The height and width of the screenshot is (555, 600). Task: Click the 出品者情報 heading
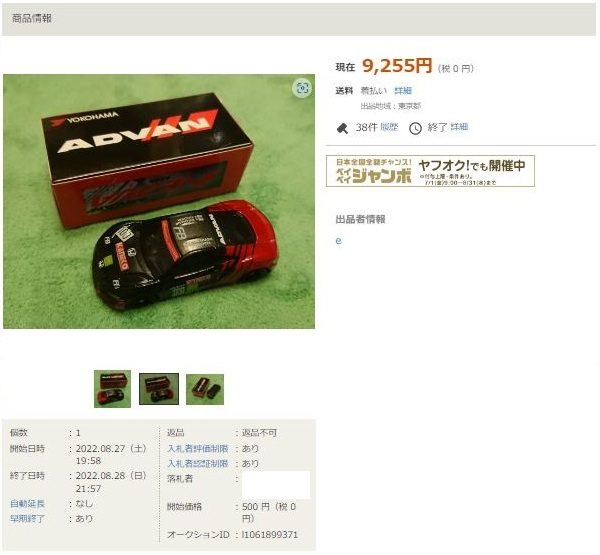coord(360,219)
